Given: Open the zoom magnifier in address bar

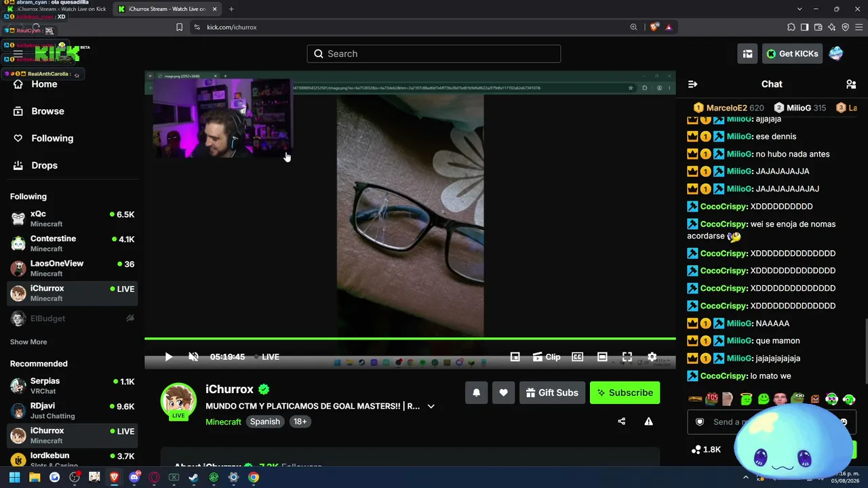Looking at the screenshot, I should click(x=633, y=27).
